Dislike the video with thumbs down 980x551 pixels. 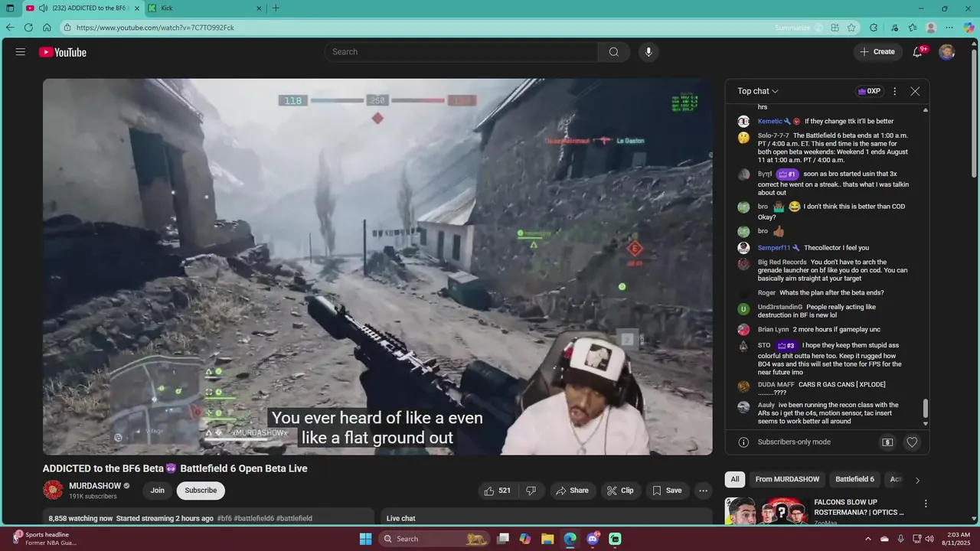(x=531, y=491)
